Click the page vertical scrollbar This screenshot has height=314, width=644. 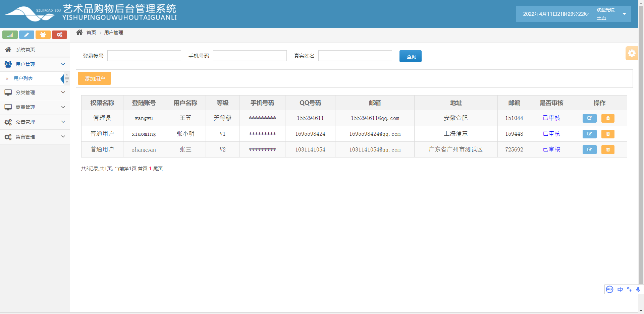(x=641, y=144)
